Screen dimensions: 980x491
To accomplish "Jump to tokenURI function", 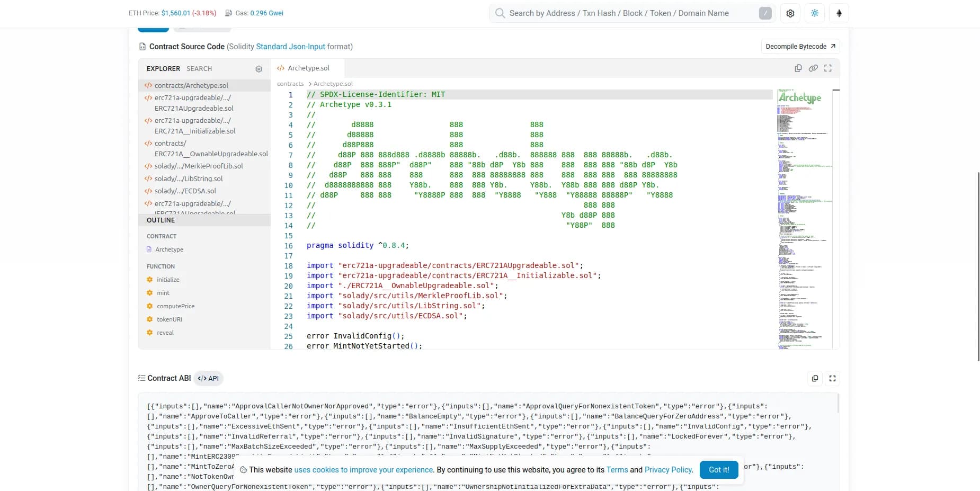I will [170, 319].
